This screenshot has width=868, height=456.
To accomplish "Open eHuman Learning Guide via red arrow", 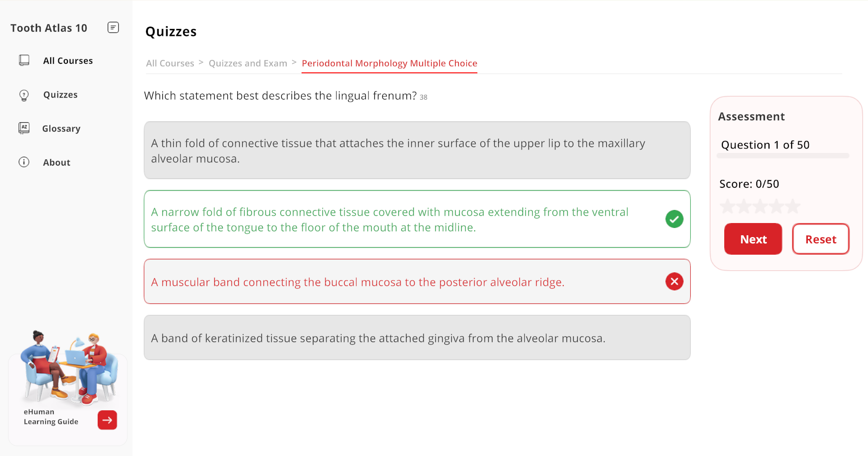I will (107, 420).
